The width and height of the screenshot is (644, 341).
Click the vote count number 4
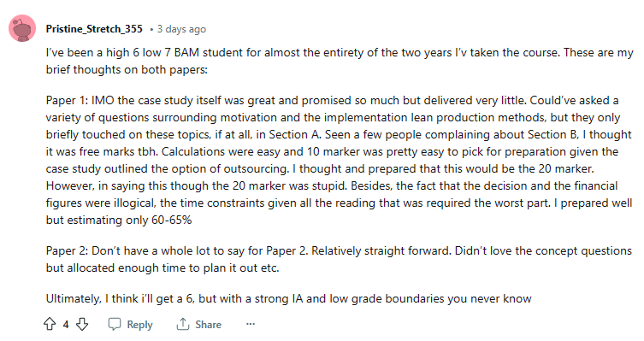coord(66,325)
